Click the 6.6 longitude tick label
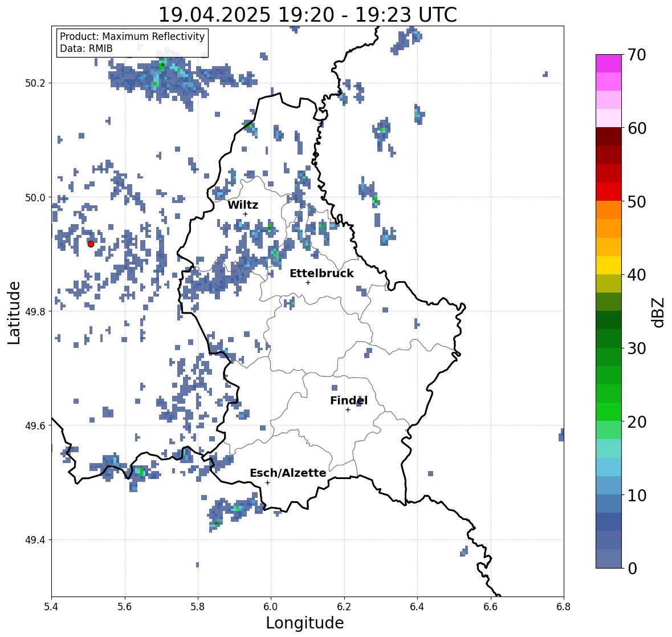The height and width of the screenshot is (637, 672). pos(491,606)
